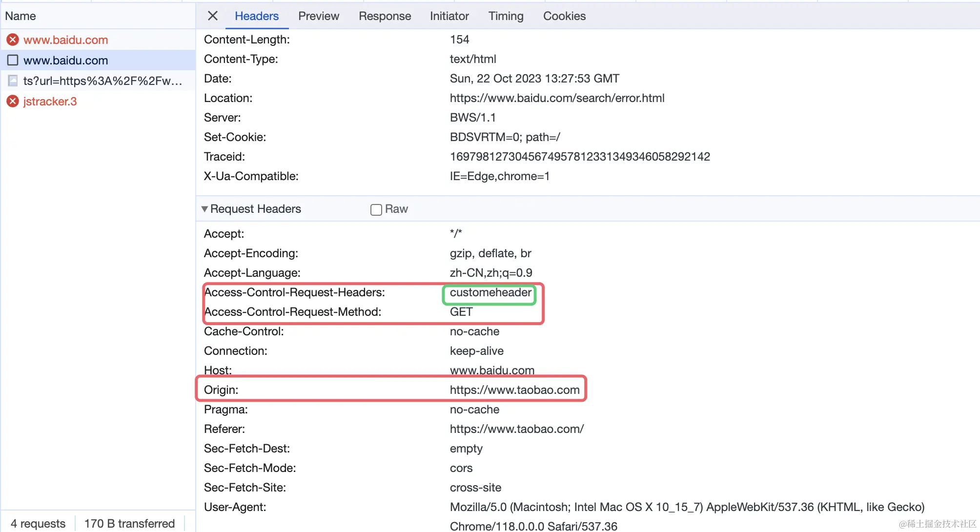The height and width of the screenshot is (532, 980).
Task: Switch to the Preview tab
Action: 318,16
